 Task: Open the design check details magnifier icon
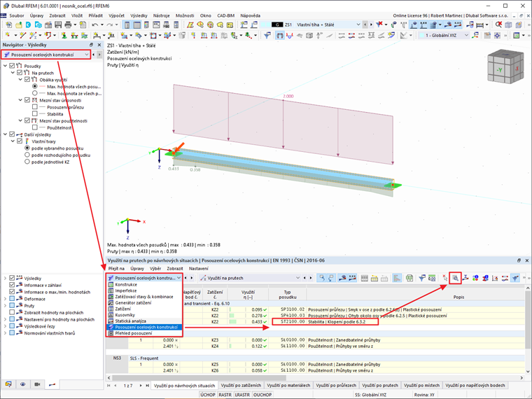point(455,278)
